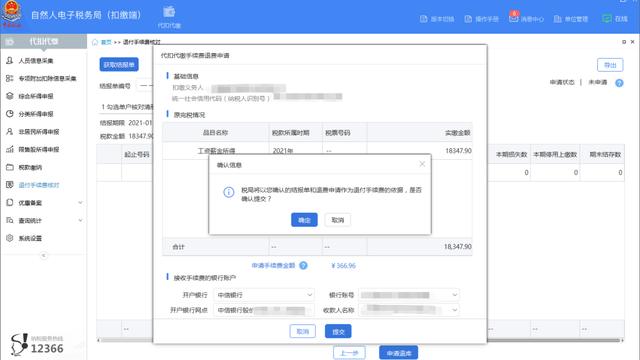
Task: Click the 专项附加扣除信息采集 icon
Action: pyautogui.click(x=9, y=78)
